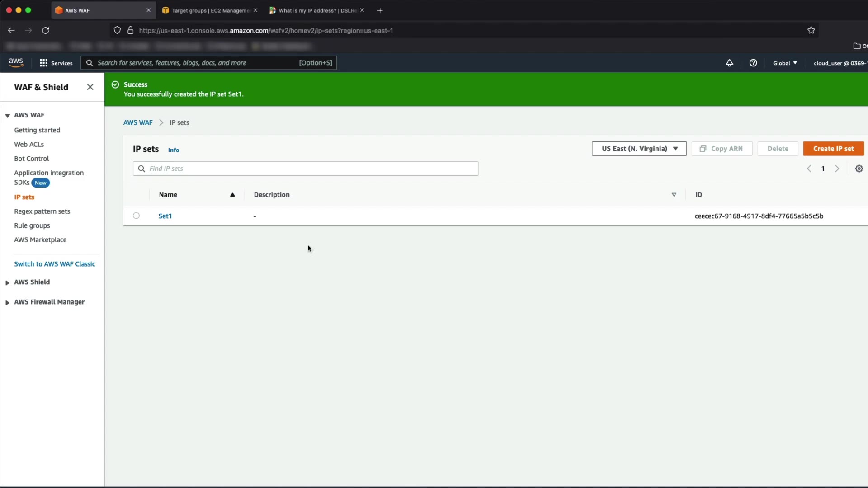Viewport: 868px width, 488px height.
Task: Reload page using browser refresh icon
Action: [x=46, y=30]
